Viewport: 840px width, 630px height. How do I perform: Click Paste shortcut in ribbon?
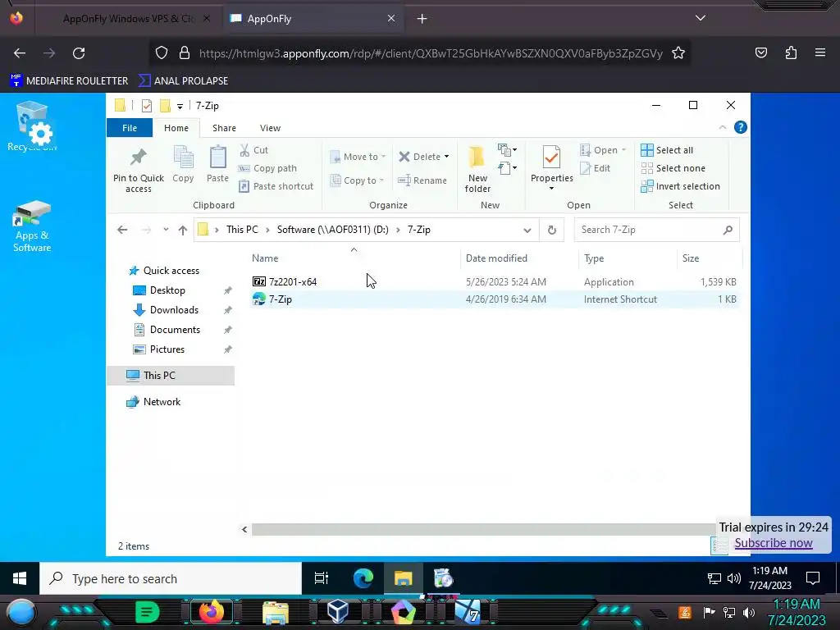tap(276, 186)
